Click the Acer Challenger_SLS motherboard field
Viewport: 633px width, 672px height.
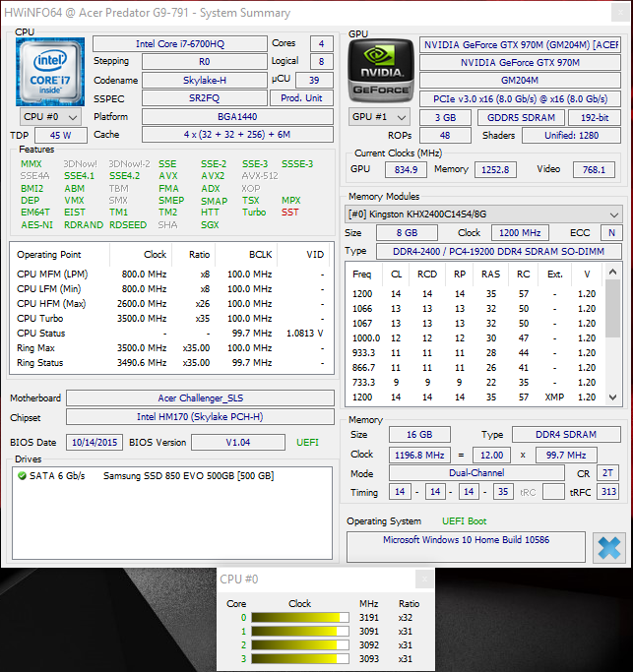coord(200,398)
